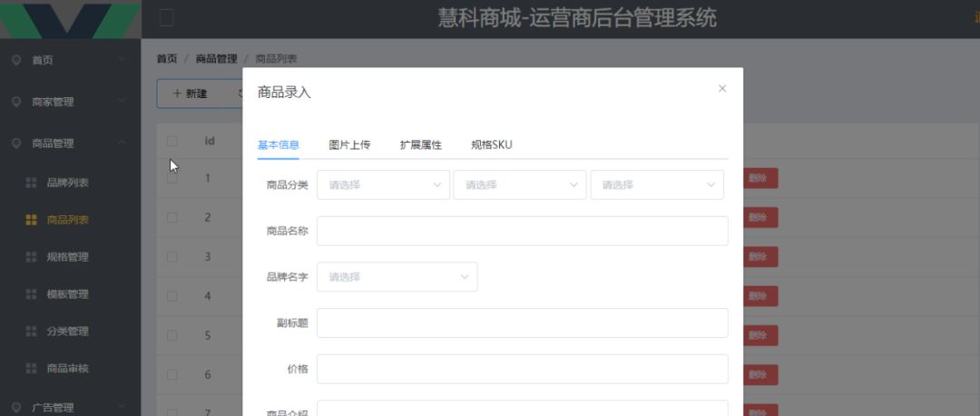Click the 商品名称 input field
Image resolution: width=980 pixels, height=416 pixels.
(x=522, y=231)
